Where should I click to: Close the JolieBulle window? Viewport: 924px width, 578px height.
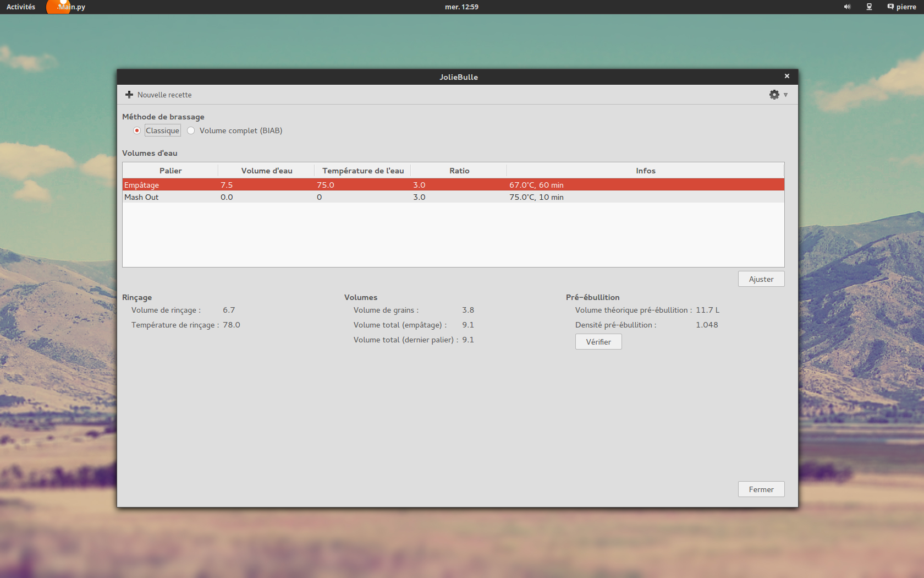point(787,77)
